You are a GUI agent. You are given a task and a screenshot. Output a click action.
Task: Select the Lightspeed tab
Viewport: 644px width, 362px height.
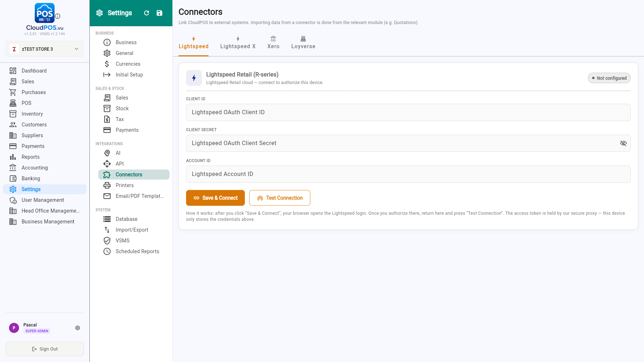tap(194, 43)
